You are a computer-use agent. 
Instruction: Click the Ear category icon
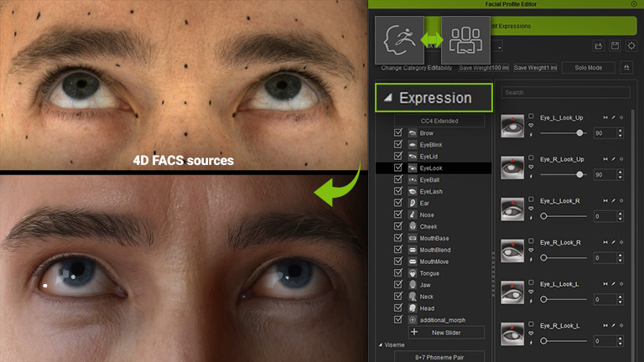tap(413, 204)
